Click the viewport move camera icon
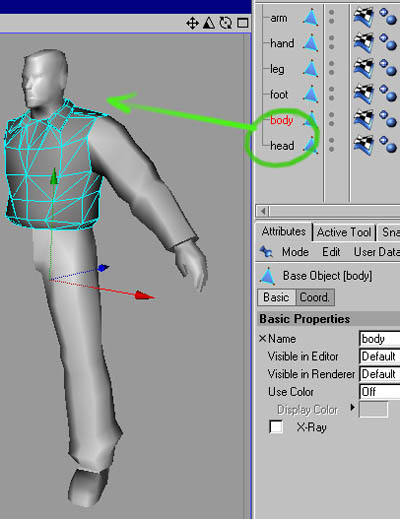This screenshot has height=519, width=400. pyautogui.click(x=192, y=23)
